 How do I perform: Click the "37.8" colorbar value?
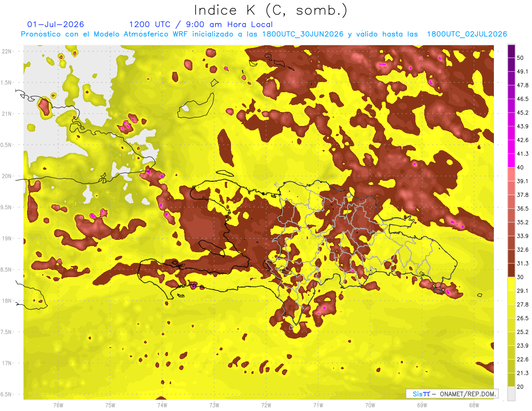523,195
